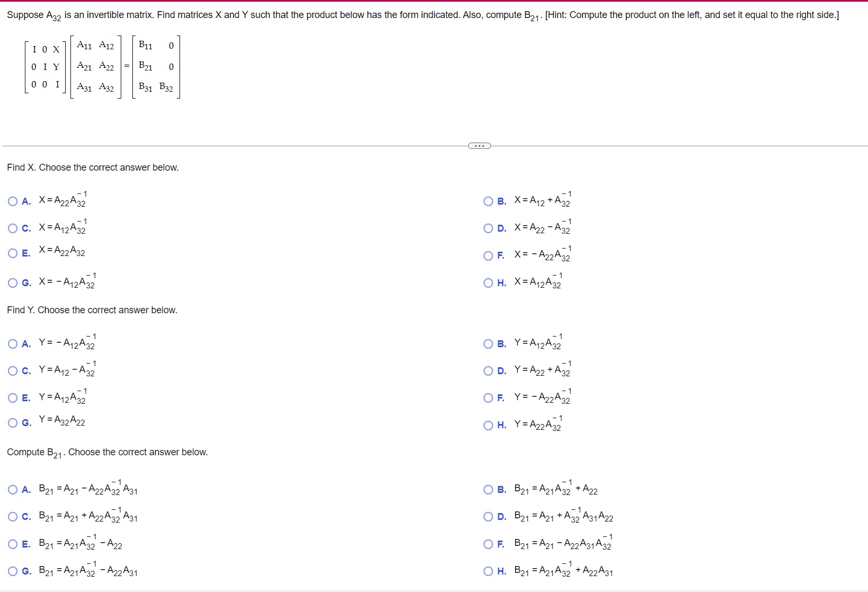The image size is (868, 592).
Task: Choose option F, Y = −A22A32 inverse
Action: pyautogui.click(x=488, y=397)
